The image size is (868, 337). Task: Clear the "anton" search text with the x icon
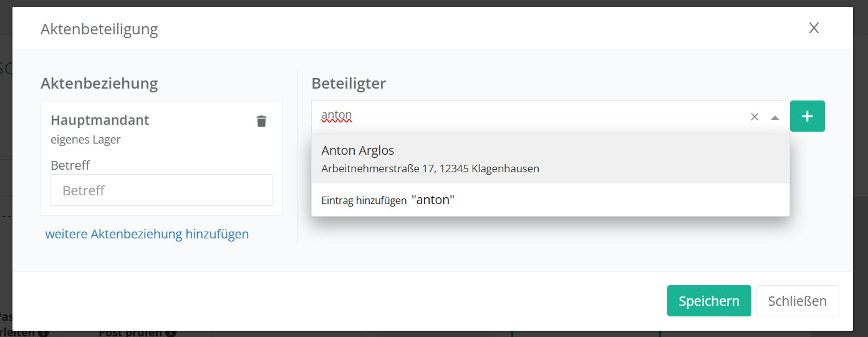(x=755, y=117)
